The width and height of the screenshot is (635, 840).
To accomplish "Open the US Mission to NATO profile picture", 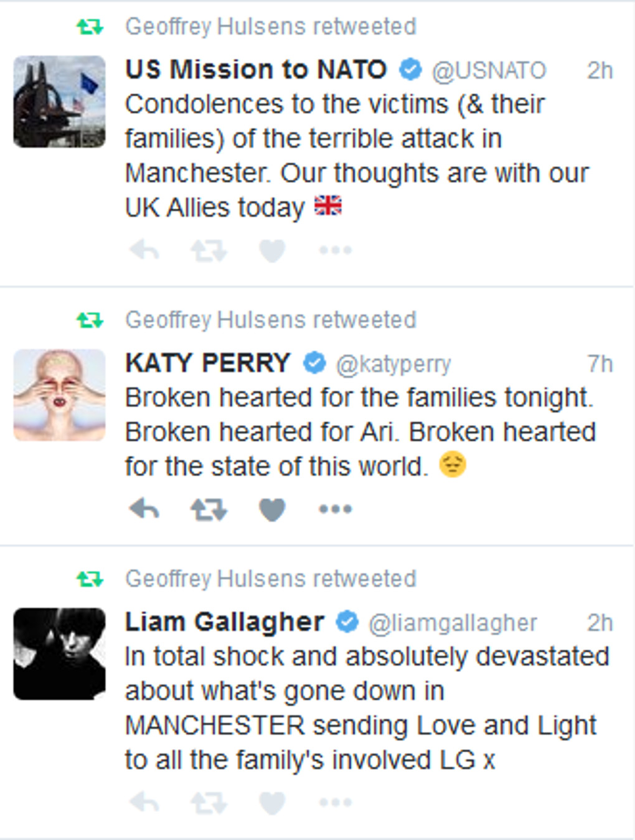I will (60, 101).
